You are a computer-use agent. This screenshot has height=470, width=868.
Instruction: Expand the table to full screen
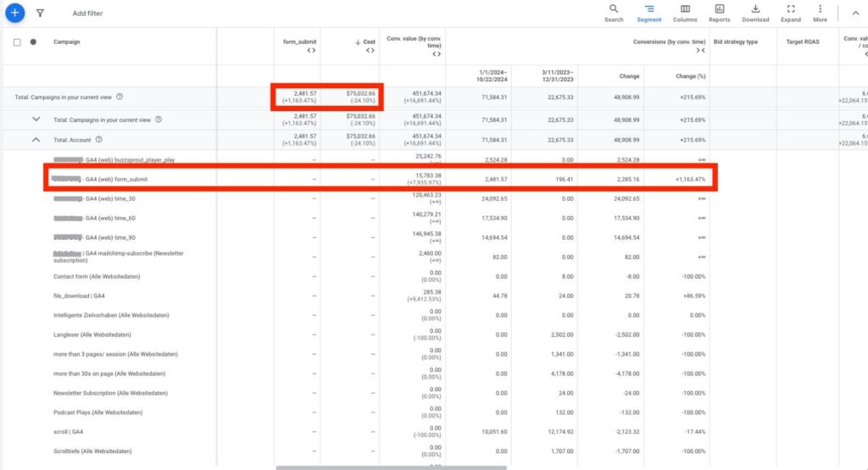(x=790, y=13)
